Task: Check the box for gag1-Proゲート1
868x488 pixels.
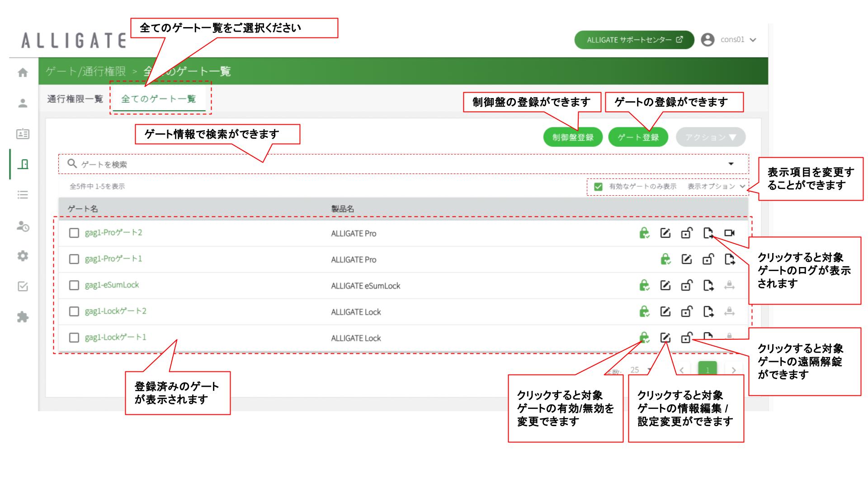Action: pyautogui.click(x=74, y=259)
